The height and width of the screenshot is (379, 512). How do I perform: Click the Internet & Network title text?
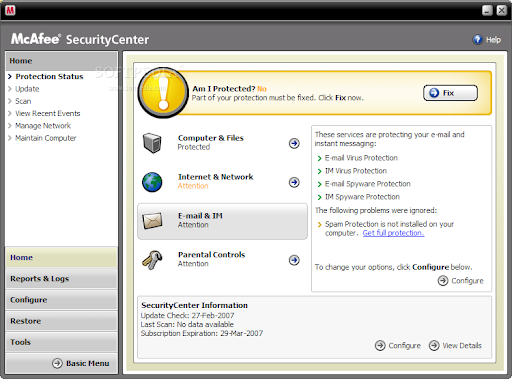pyautogui.click(x=215, y=177)
